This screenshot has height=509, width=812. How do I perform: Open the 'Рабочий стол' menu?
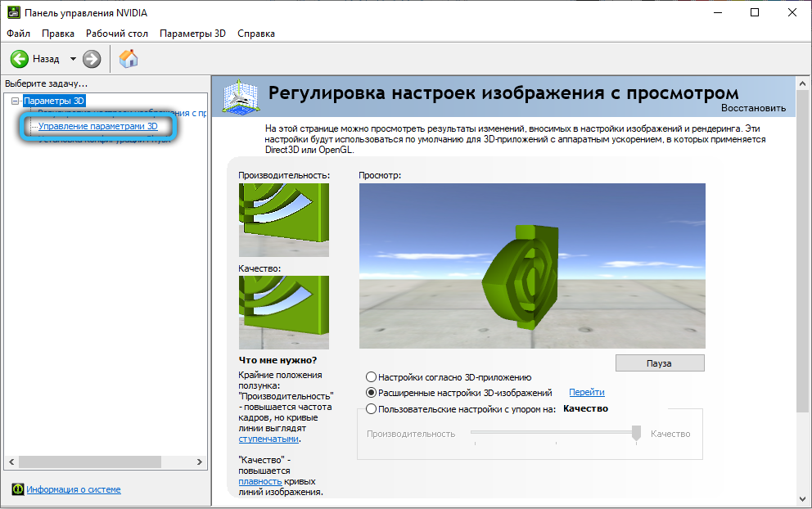click(x=117, y=34)
